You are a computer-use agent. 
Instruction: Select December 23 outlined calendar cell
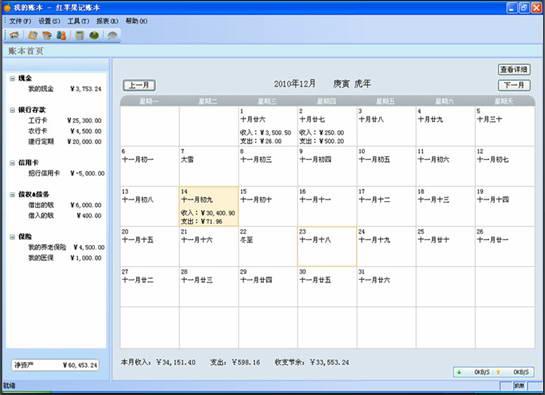tap(327, 247)
